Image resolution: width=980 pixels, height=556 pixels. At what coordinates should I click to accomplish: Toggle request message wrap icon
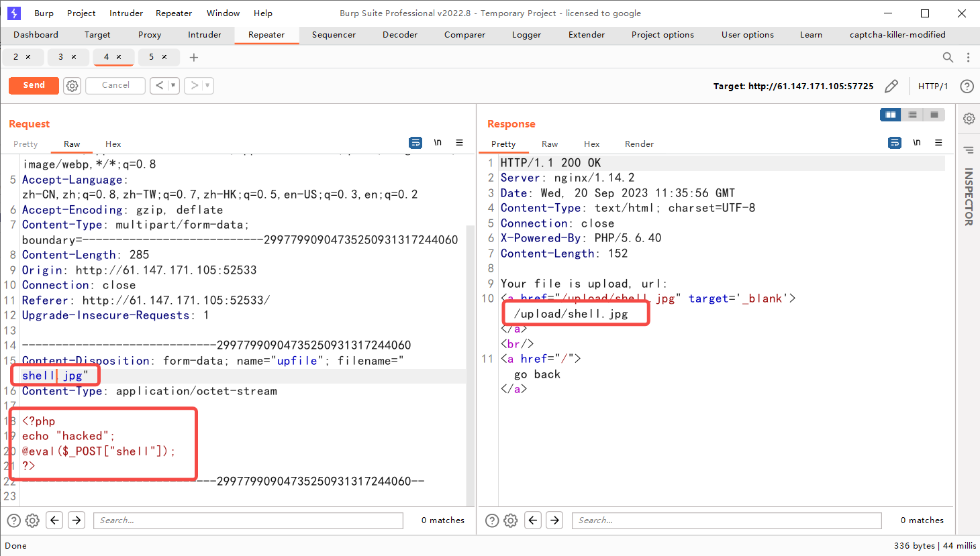415,142
